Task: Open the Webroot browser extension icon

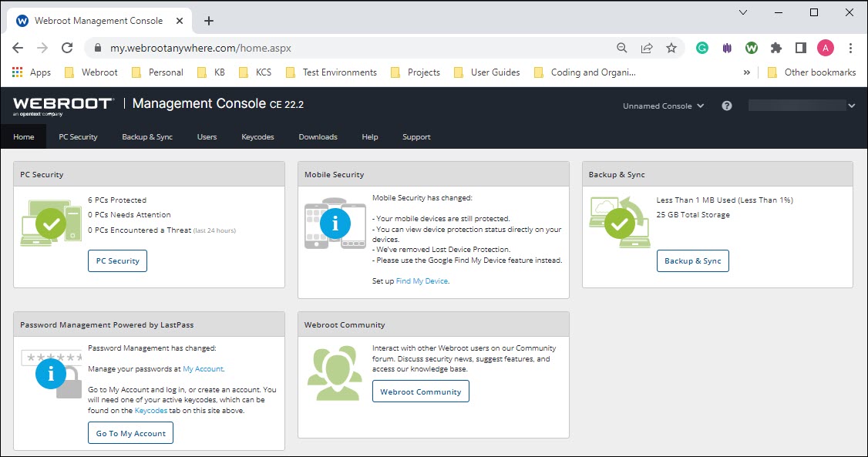Action: pos(752,48)
